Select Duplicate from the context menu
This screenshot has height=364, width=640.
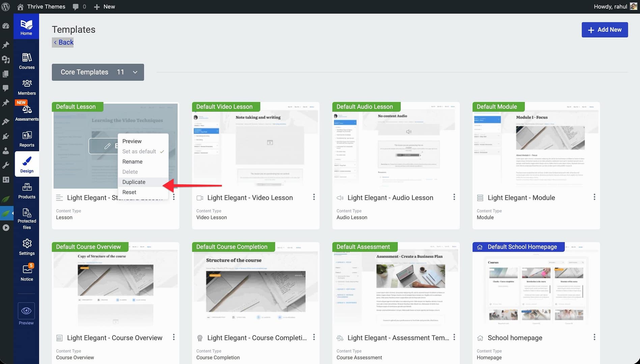point(134,182)
